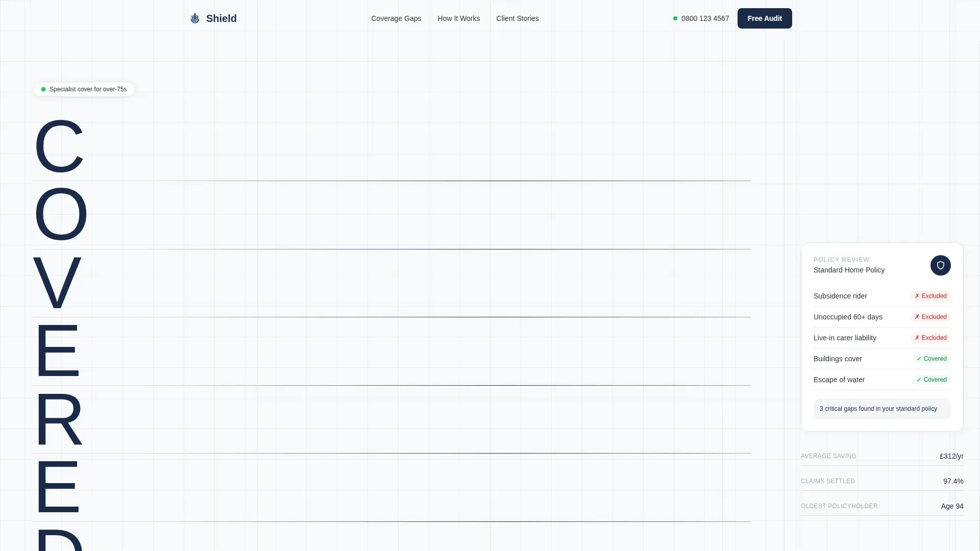Click the Covered badge for Escape of water
The image size is (980, 551).
tap(932, 380)
